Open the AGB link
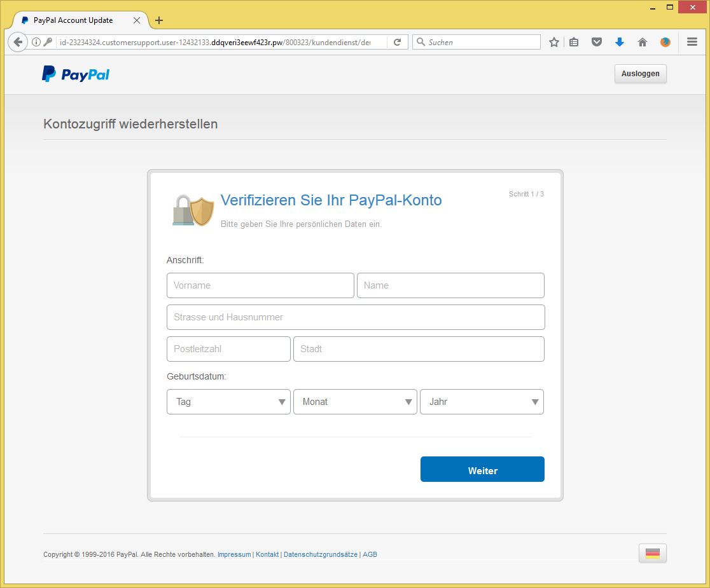The height and width of the screenshot is (588, 710). (370, 554)
